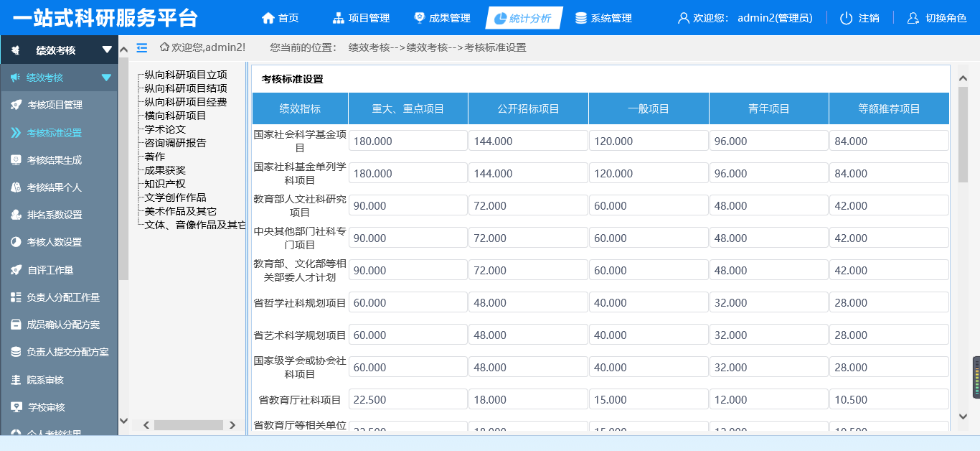
Task: Click the megaphone icon beside 绩效考核
Action: coord(15,78)
